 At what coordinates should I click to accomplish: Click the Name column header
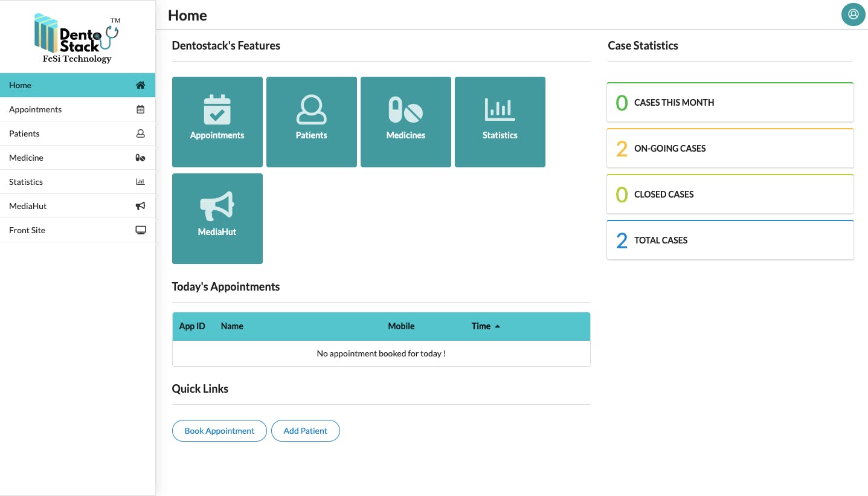pos(232,326)
